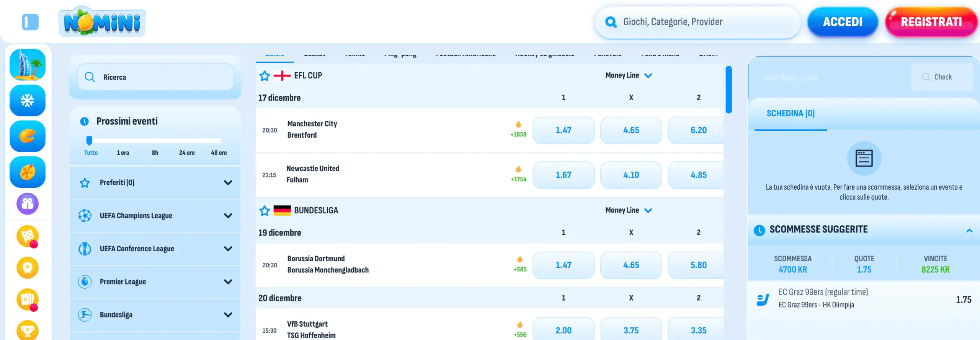Click the clock icon beside Prossimi eventi
The width and height of the screenshot is (980, 340).
coord(84,122)
